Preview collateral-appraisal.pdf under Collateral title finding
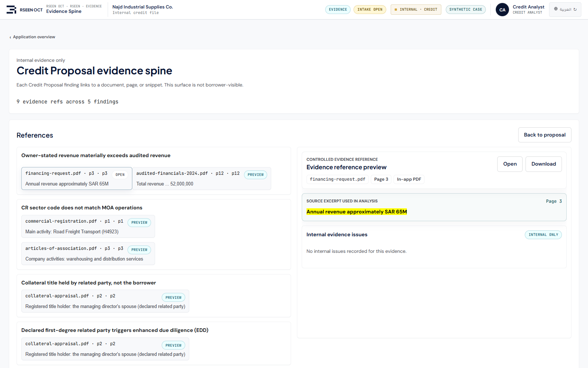 click(173, 298)
